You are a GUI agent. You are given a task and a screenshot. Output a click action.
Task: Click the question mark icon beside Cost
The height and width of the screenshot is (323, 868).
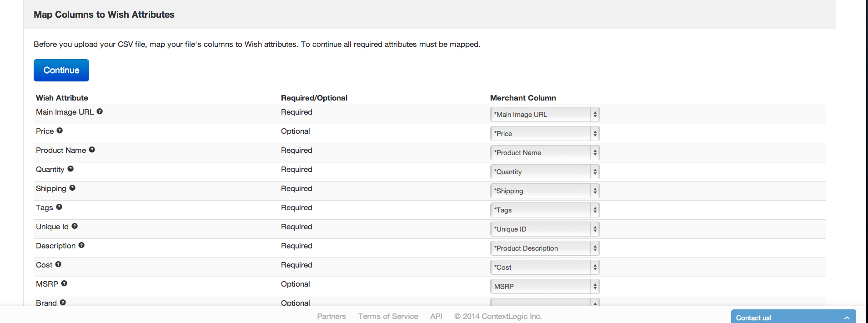click(58, 264)
